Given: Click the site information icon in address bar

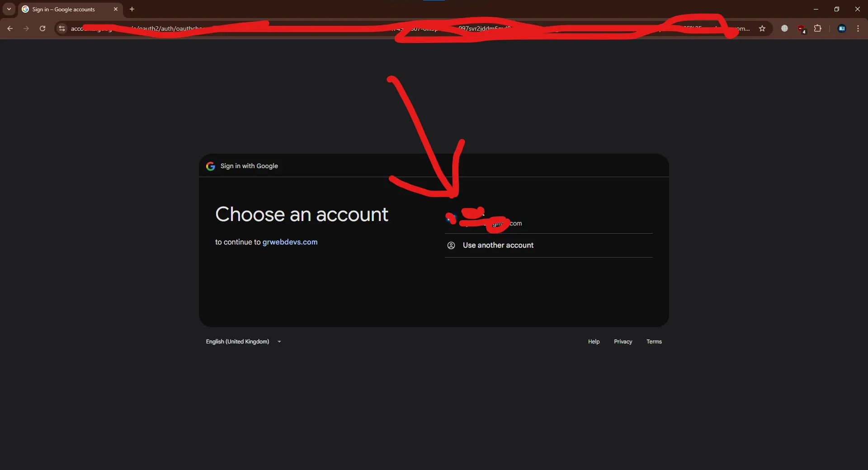Looking at the screenshot, I should pos(62,28).
